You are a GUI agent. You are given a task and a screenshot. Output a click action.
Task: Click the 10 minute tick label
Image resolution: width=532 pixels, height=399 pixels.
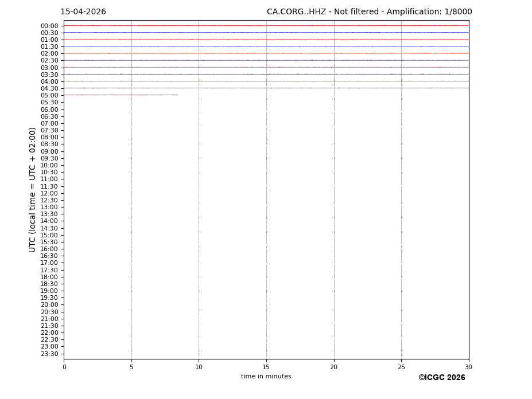coord(199,367)
